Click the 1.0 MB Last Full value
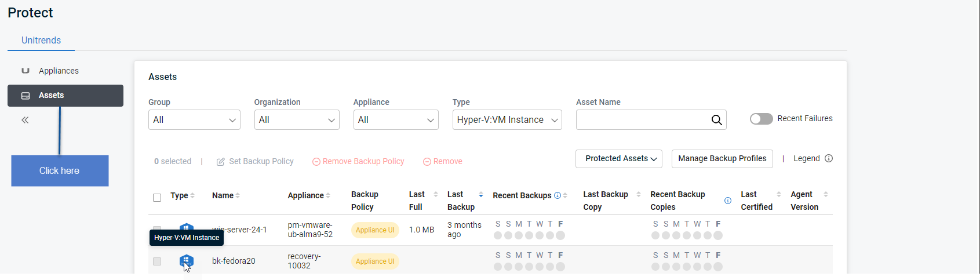This screenshot has width=980, height=280. point(421,230)
